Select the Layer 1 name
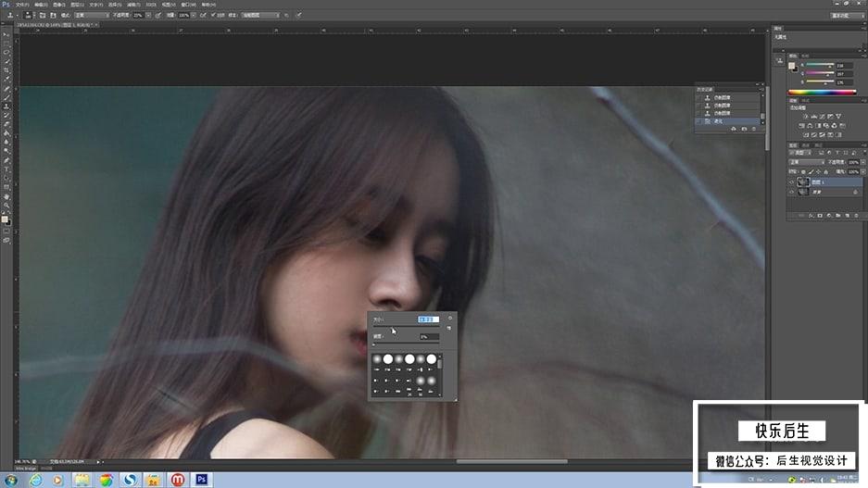Image resolution: width=868 pixels, height=488 pixels. point(818,182)
